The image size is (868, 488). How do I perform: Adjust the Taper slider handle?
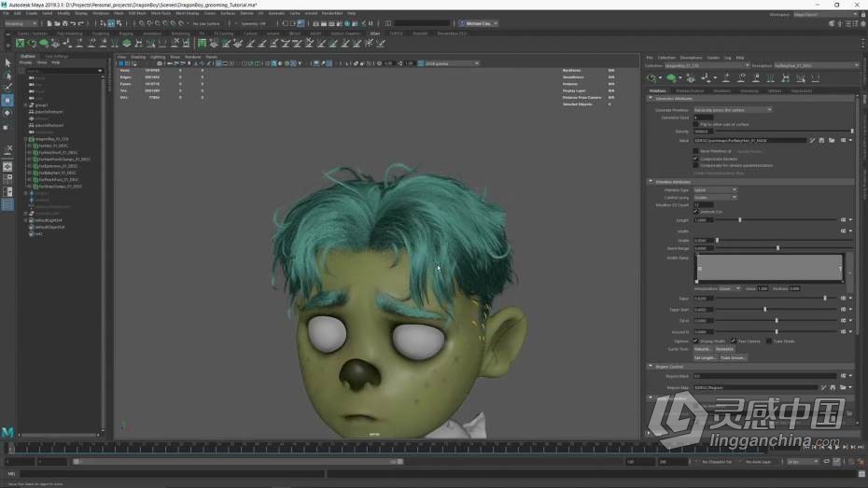coord(824,299)
